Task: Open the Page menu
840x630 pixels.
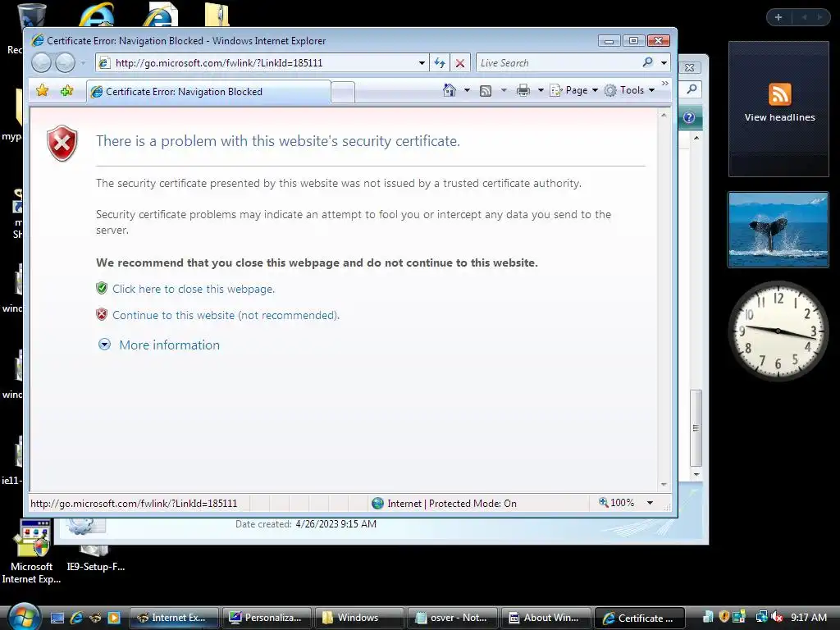Action: [x=574, y=90]
